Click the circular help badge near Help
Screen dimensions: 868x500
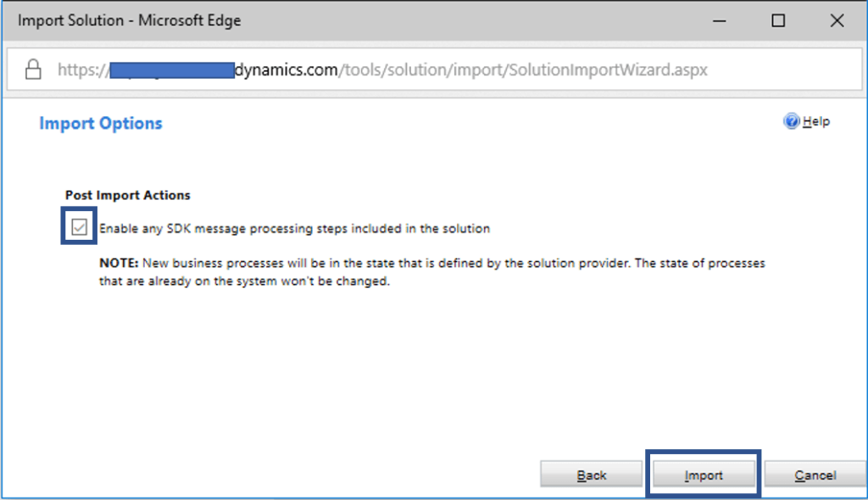tap(792, 121)
